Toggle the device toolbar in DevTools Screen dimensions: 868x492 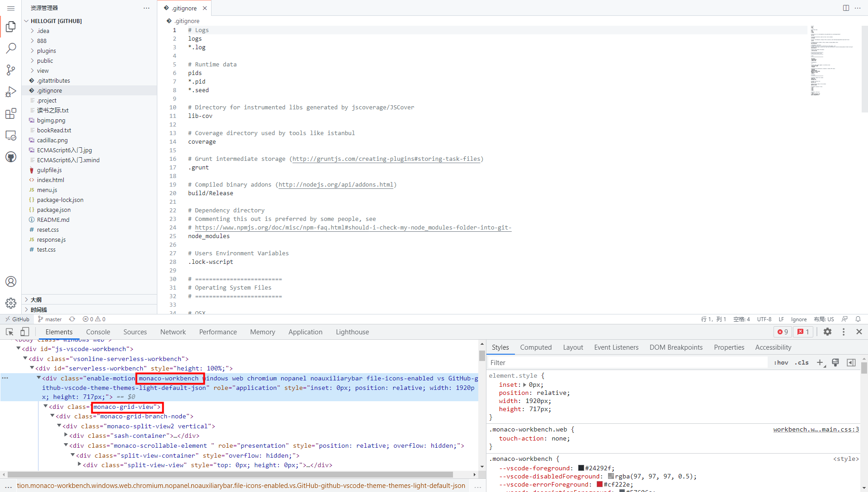click(x=24, y=332)
